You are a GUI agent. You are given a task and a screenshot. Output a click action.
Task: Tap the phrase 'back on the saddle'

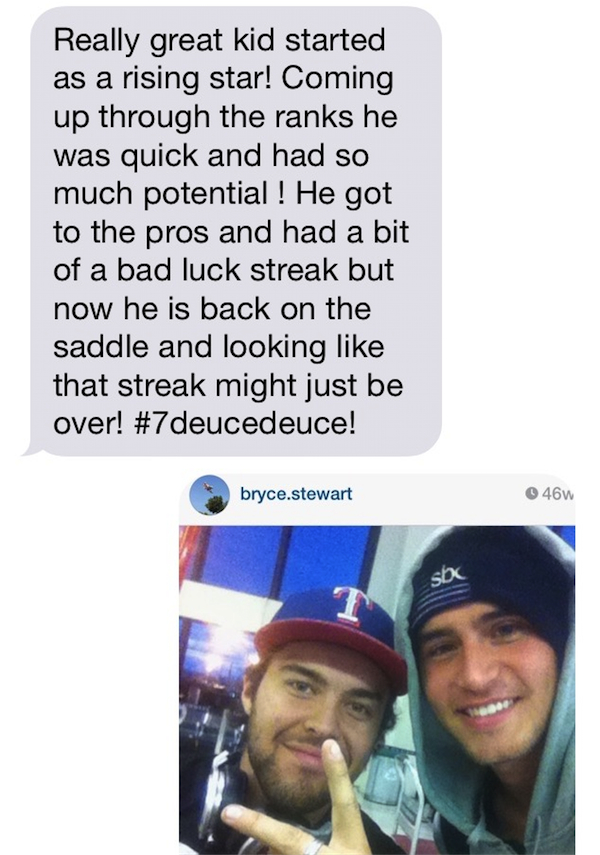pyautogui.click(x=218, y=328)
